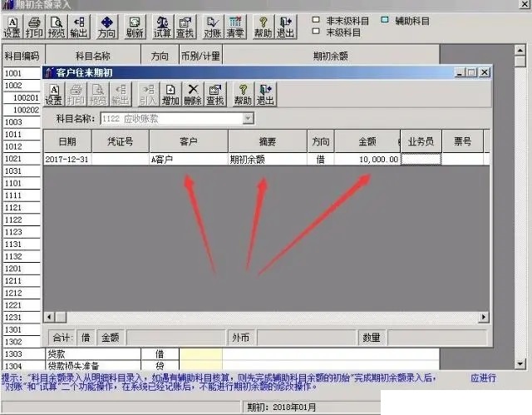Click the 合计 借 direction field
This screenshot has height=415, width=532.
point(86,338)
